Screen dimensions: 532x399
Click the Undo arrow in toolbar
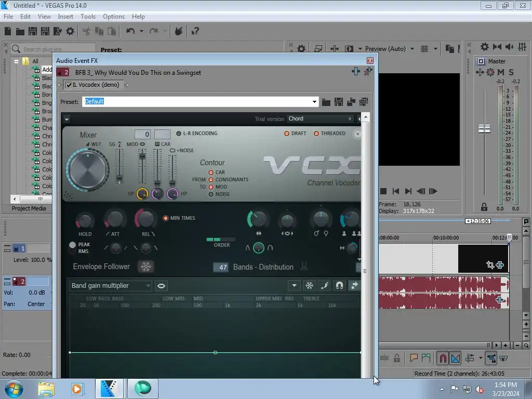click(x=130, y=31)
